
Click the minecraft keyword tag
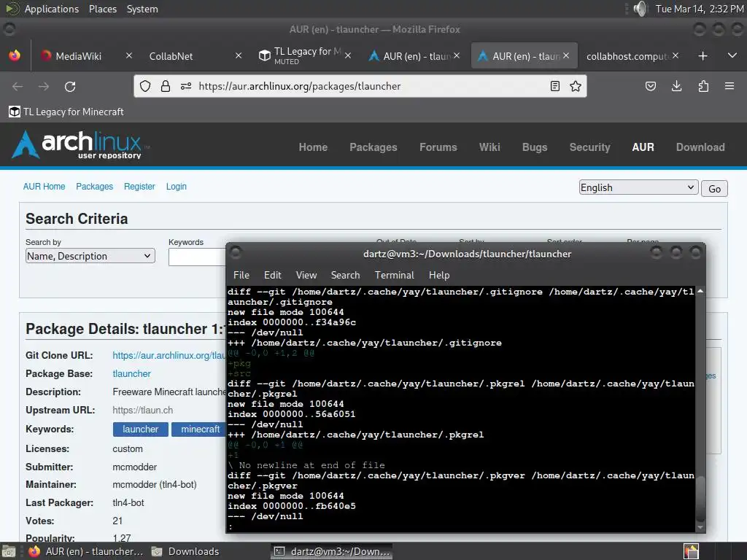(198, 429)
